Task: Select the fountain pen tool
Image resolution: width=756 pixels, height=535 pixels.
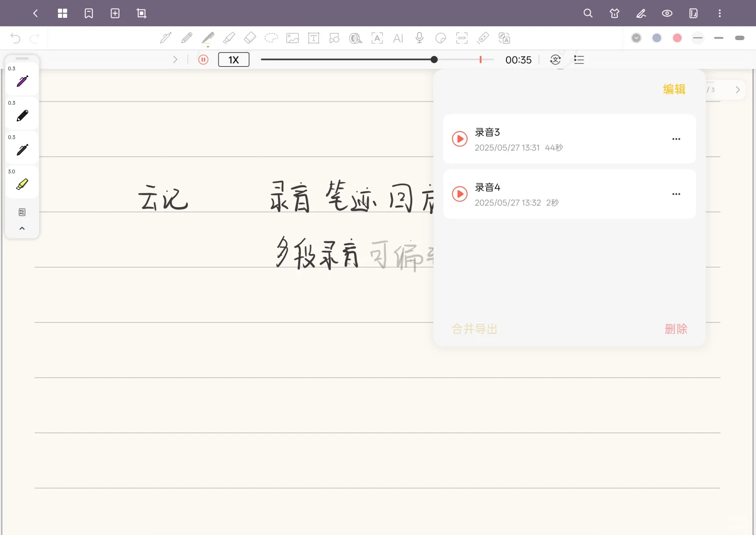Action: (x=166, y=38)
